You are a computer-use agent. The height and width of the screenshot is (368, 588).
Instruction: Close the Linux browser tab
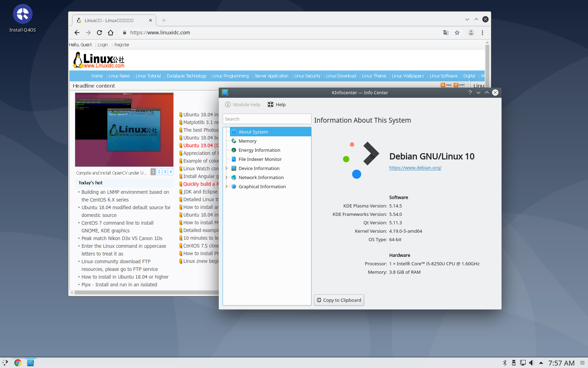[150, 20]
